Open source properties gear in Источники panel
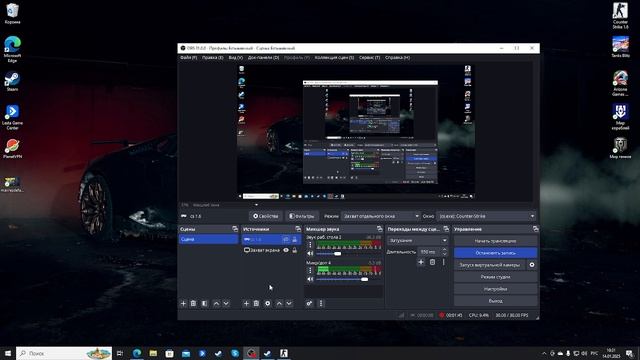Screen dimensions: 640x360 point(268,303)
